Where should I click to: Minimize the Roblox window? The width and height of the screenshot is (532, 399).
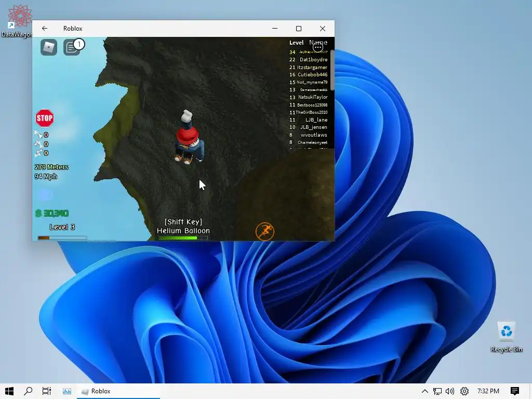[x=275, y=29]
